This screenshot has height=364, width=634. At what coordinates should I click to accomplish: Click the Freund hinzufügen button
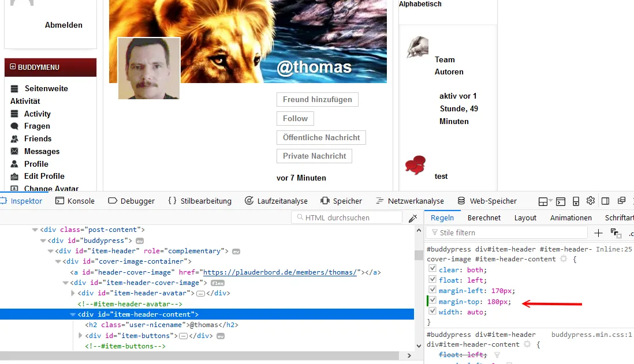[x=318, y=99]
